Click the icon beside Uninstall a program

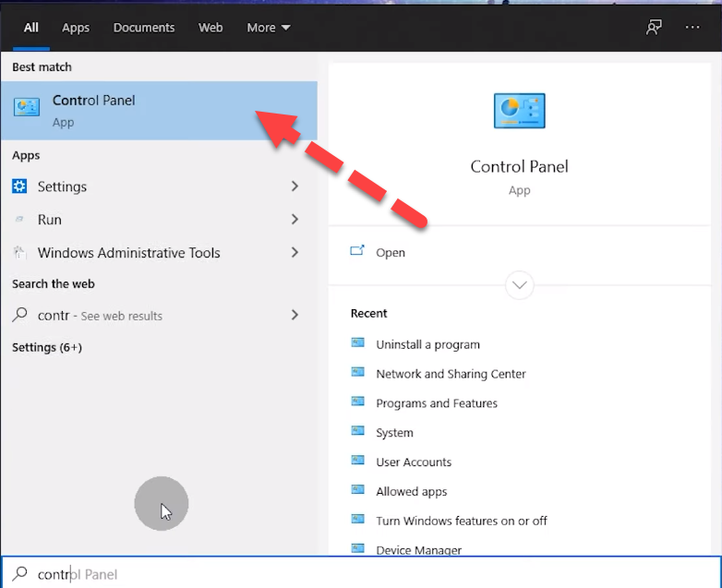[x=358, y=342]
